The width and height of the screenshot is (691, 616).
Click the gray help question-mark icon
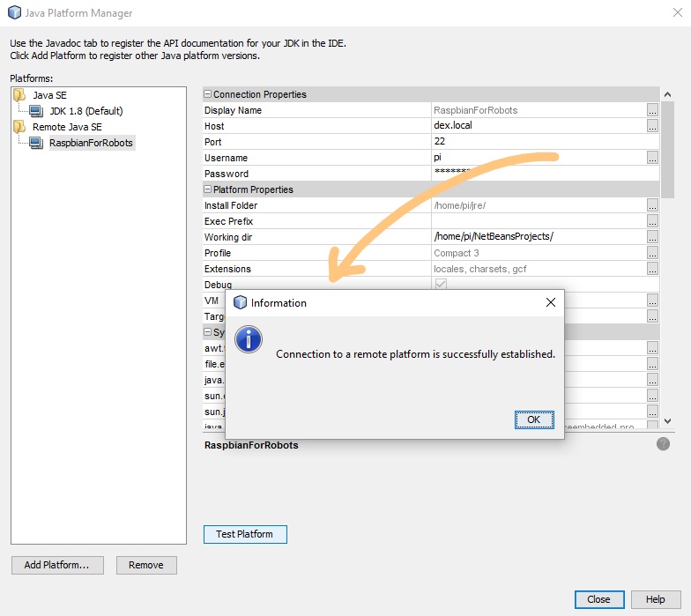point(663,444)
